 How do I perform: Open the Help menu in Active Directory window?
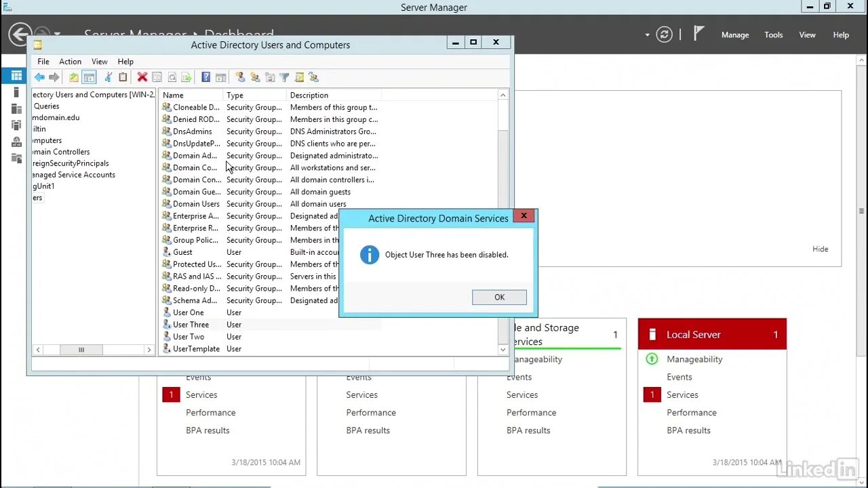click(x=125, y=62)
